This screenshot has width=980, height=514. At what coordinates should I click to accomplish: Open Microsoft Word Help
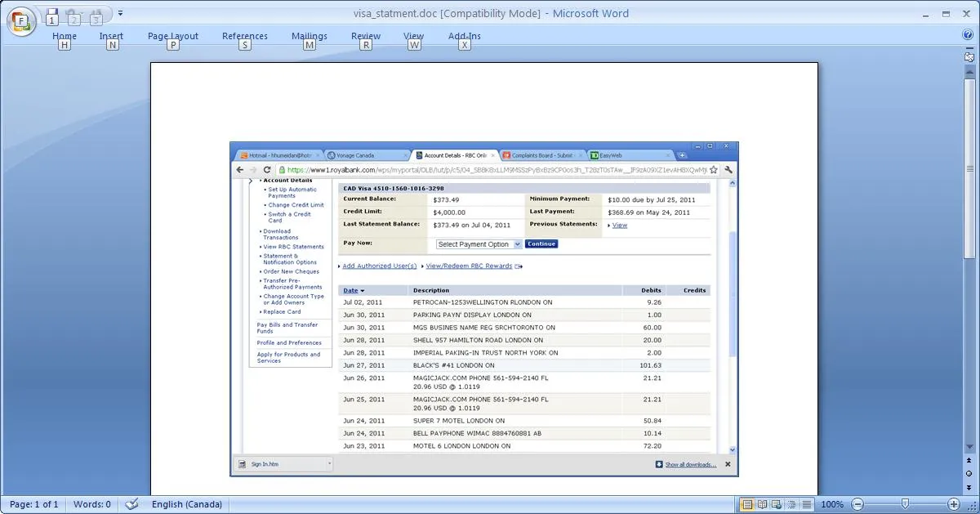click(x=969, y=35)
